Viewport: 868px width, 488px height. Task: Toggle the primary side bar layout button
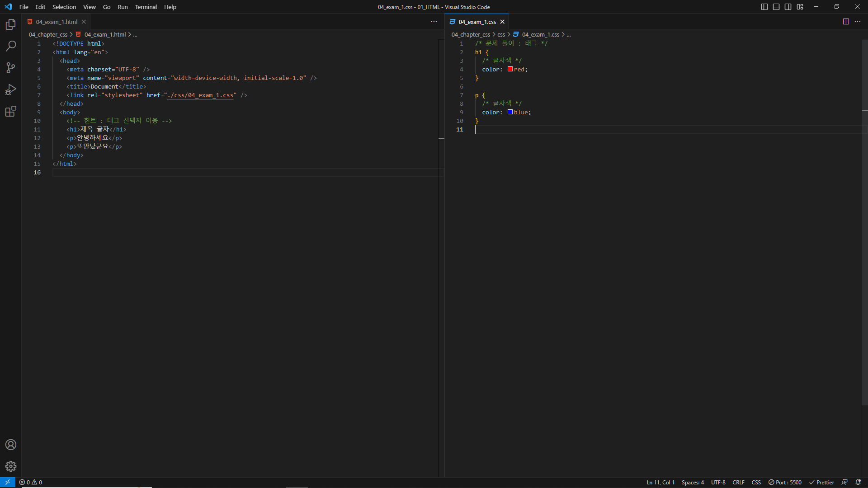[x=764, y=7]
